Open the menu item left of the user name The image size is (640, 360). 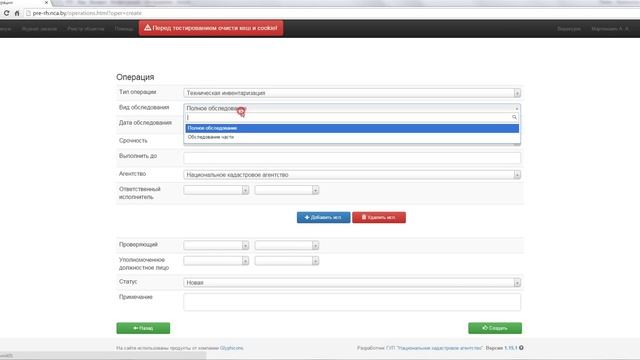coord(569,29)
